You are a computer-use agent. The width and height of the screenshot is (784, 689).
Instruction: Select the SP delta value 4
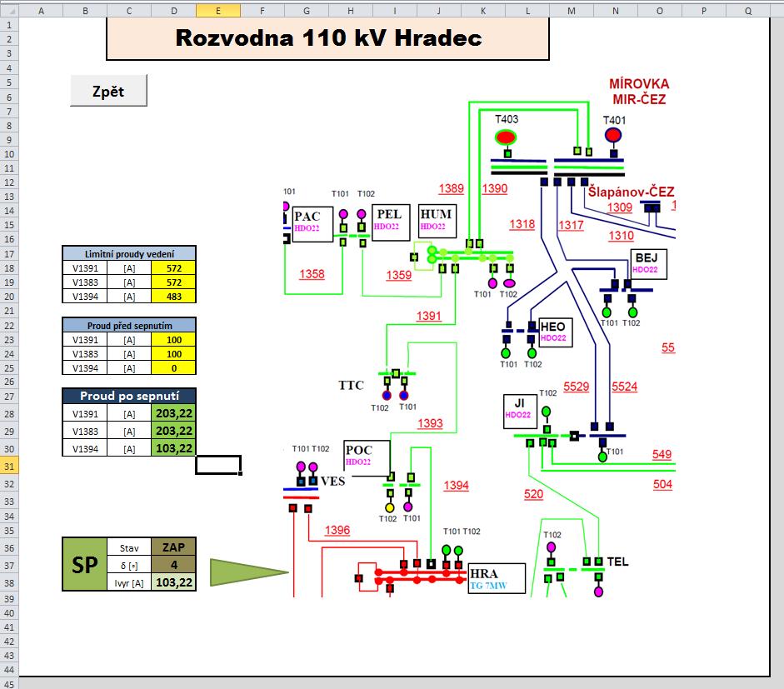(x=173, y=565)
